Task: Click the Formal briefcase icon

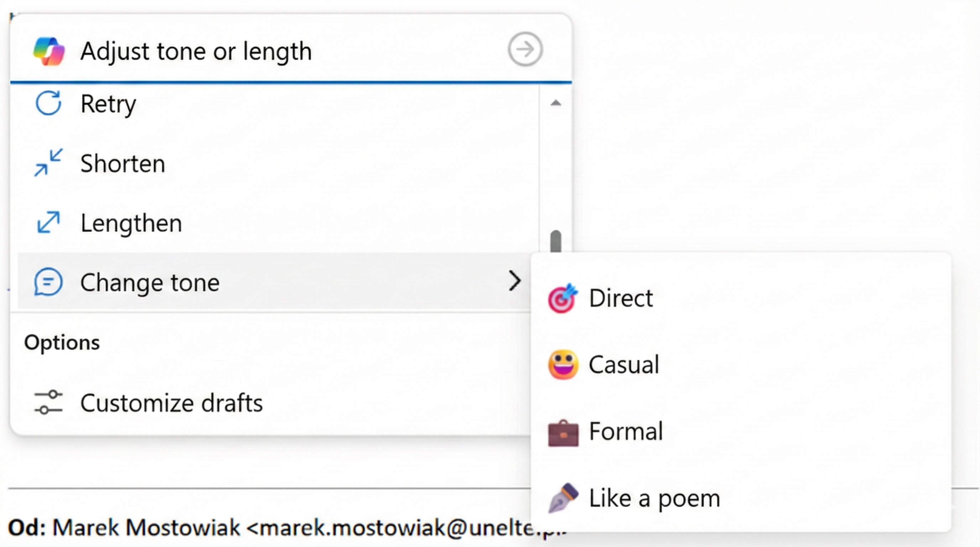Action: tap(563, 432)
